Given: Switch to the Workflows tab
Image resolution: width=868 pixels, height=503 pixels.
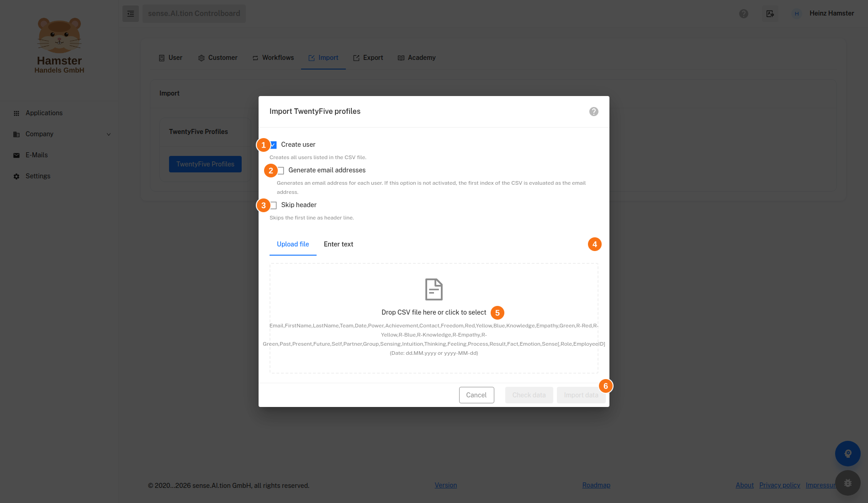Looking at the screenshot, I should (273, 58).
